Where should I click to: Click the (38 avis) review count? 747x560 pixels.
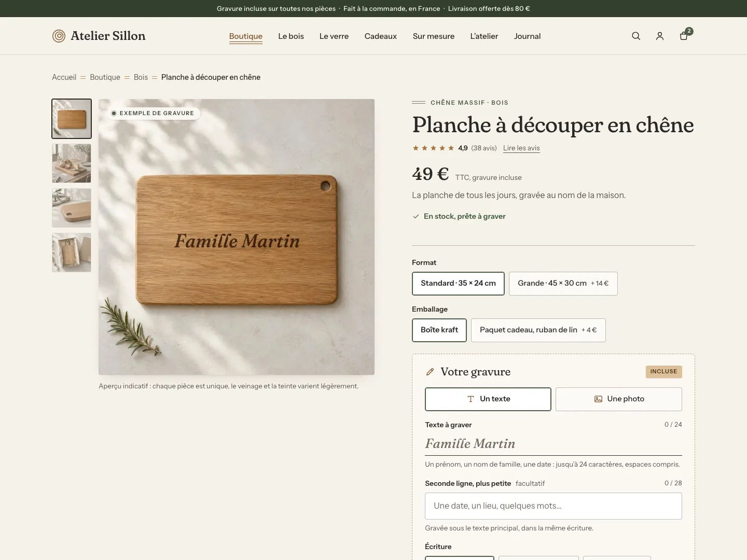pyautogui.click(x=484, y=148)
